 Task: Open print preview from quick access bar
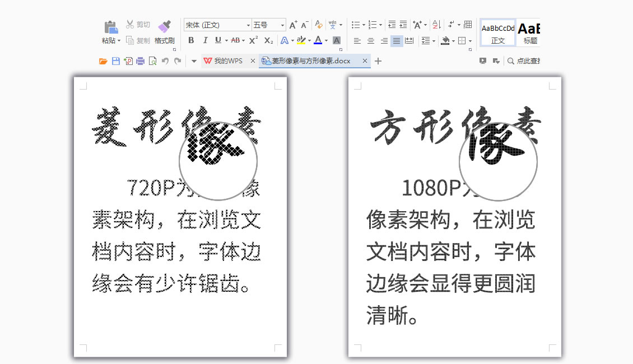coord(152,61)
